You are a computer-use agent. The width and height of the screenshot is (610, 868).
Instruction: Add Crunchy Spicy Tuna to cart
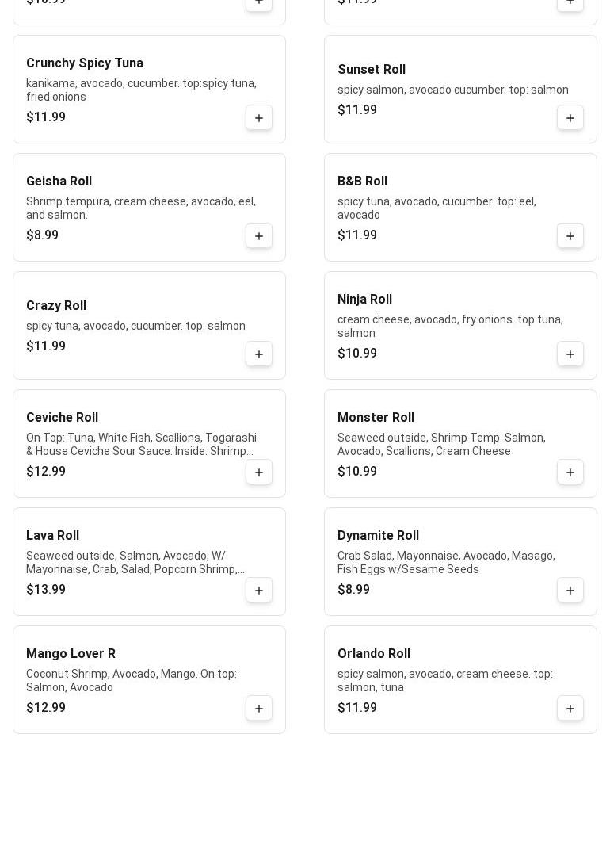(x=259, y=118)
